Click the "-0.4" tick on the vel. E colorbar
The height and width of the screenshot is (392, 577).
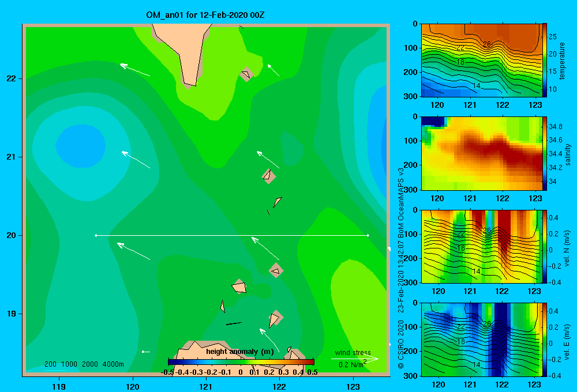(554, 375)
